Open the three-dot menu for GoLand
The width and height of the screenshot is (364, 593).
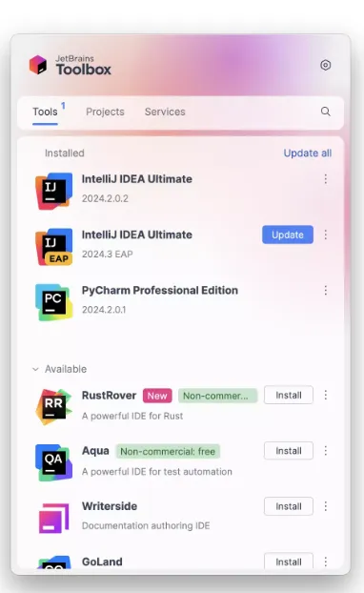[326, 562]
